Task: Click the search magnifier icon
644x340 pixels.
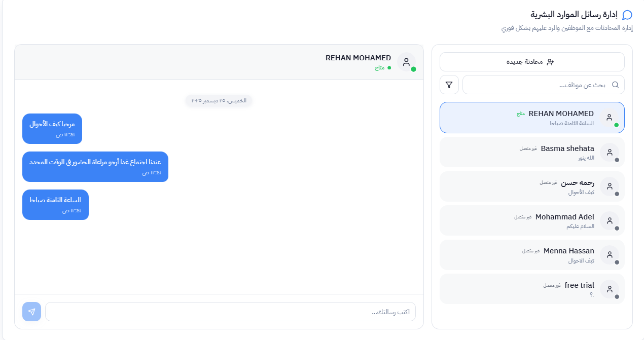Action: pyautogui.click(x=616, y=85)
